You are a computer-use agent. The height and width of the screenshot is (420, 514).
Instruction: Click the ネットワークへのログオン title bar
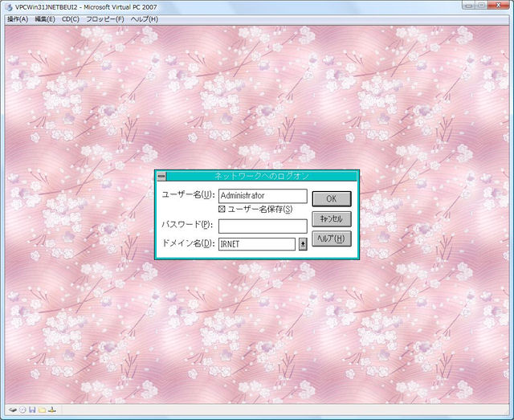pyautogui.click(x=261, y=177)
